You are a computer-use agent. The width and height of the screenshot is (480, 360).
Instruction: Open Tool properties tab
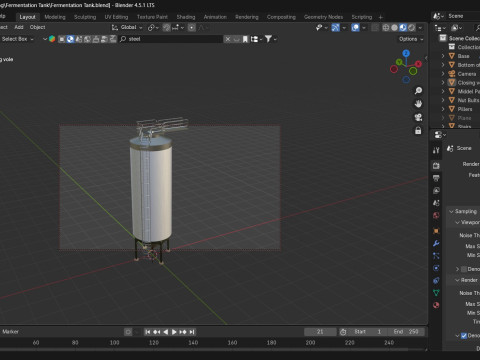(436, 150)
